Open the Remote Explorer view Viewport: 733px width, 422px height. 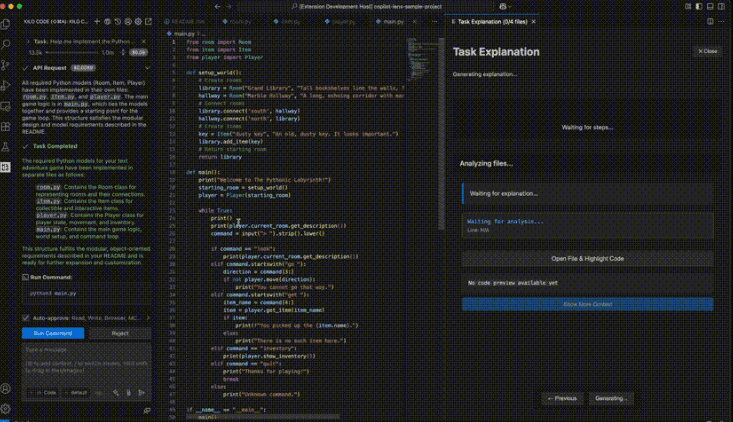coord(6,106)
